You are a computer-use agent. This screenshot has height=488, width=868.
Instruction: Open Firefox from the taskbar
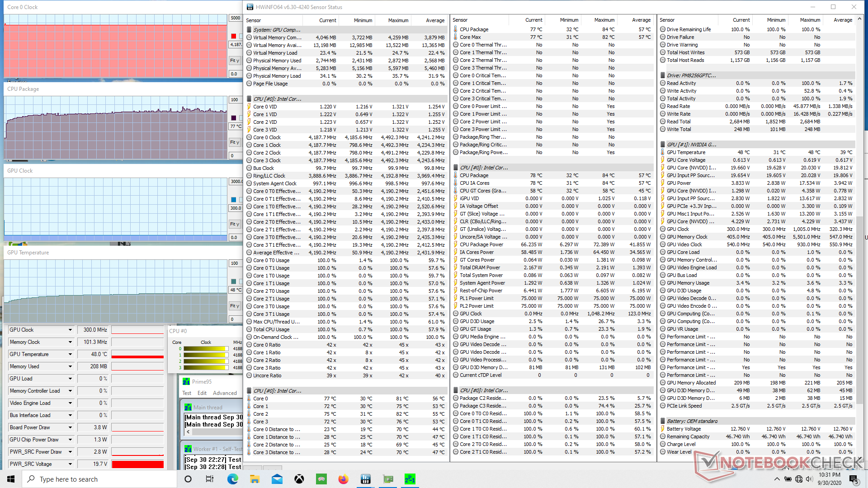[x=343, y=479]
